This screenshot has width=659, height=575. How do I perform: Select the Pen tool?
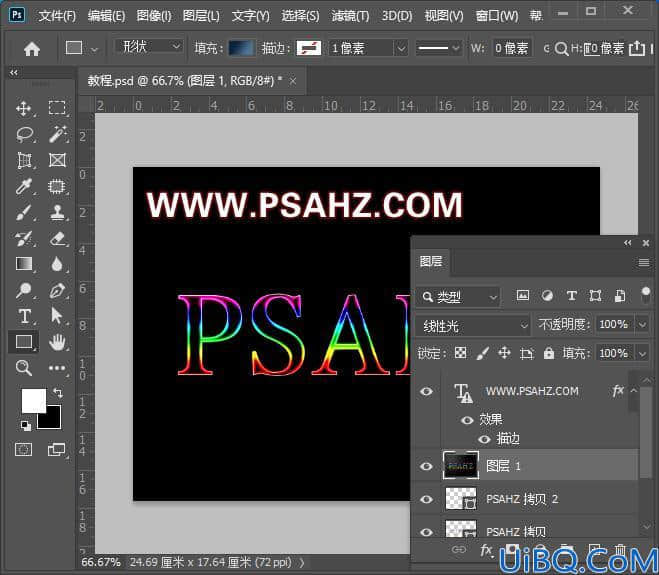point(57,290)
